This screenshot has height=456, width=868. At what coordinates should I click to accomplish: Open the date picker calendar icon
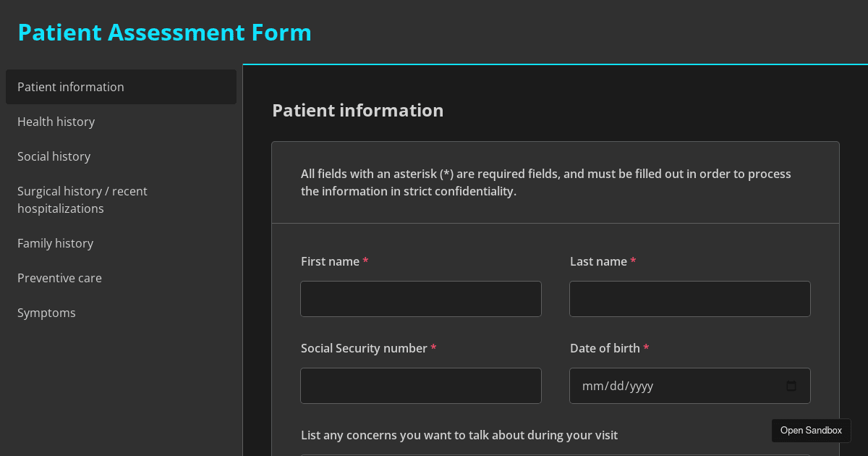coord(791,386)
